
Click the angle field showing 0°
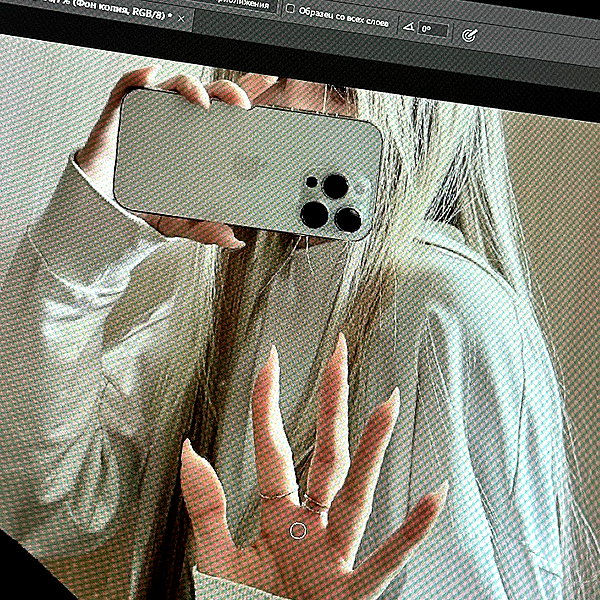pos(433,29)
